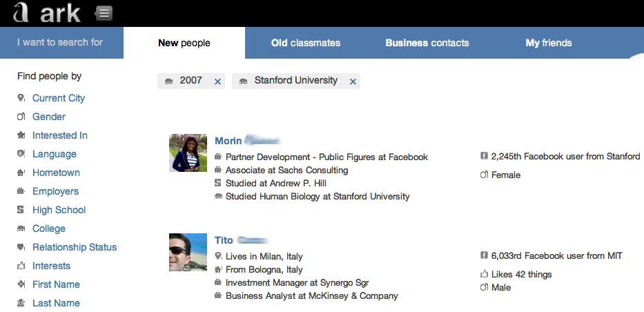Click the Interests thumbs-up icon
Viewport: 644px width, 312px height.
(21, 266)
